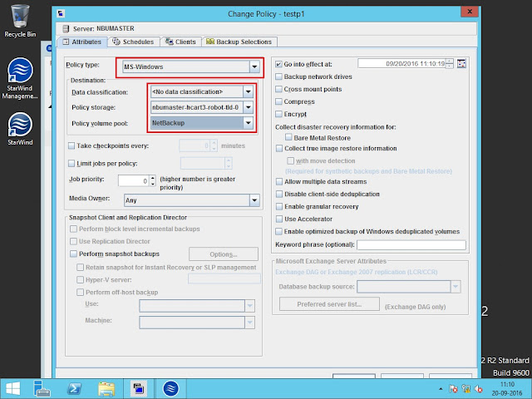Check Enable granular recovery
532x399 pixels.
coord(279,206)
